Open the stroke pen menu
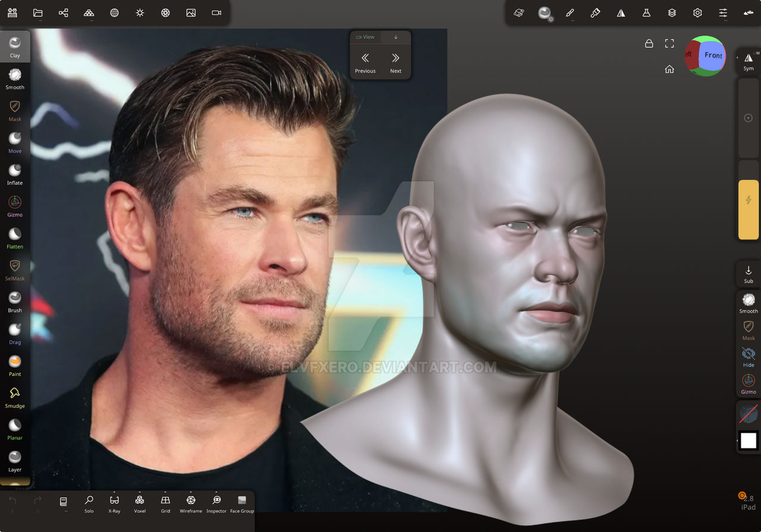 (x=570, y=12)
